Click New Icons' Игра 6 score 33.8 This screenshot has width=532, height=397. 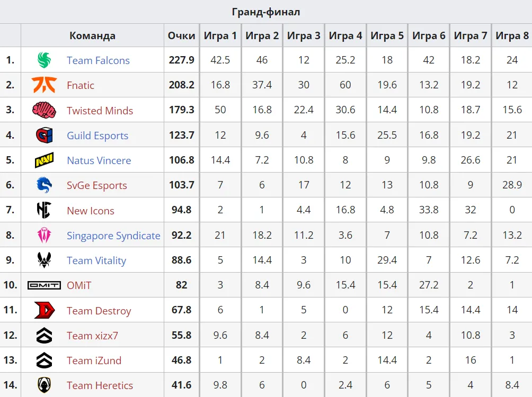tap(429, 210)
